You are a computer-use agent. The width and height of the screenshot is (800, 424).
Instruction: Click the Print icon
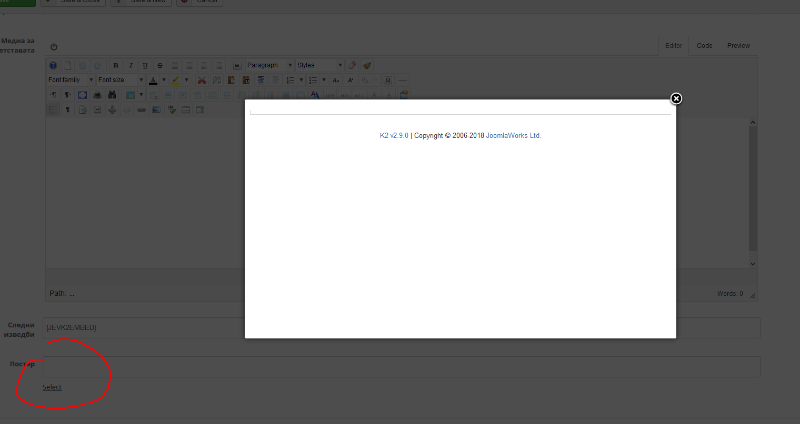pyautogui.click(x=97, y=95)
